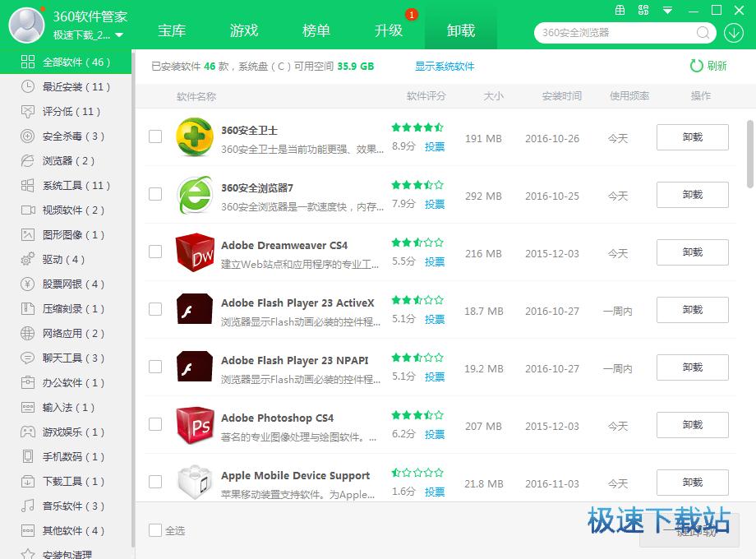Viewport: 756px width, 559px height.
Task: Click the 显示系统软件 link
Action: click(445, 66)
